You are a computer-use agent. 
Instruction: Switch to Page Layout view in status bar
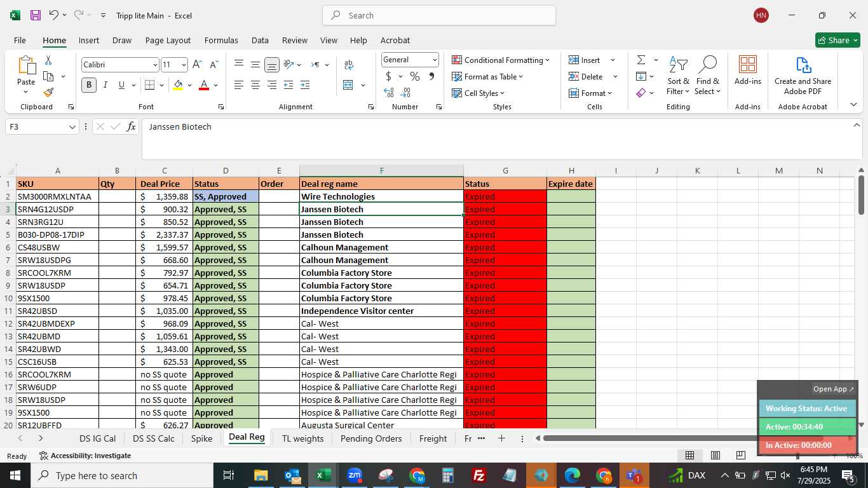tap(715, 455)
